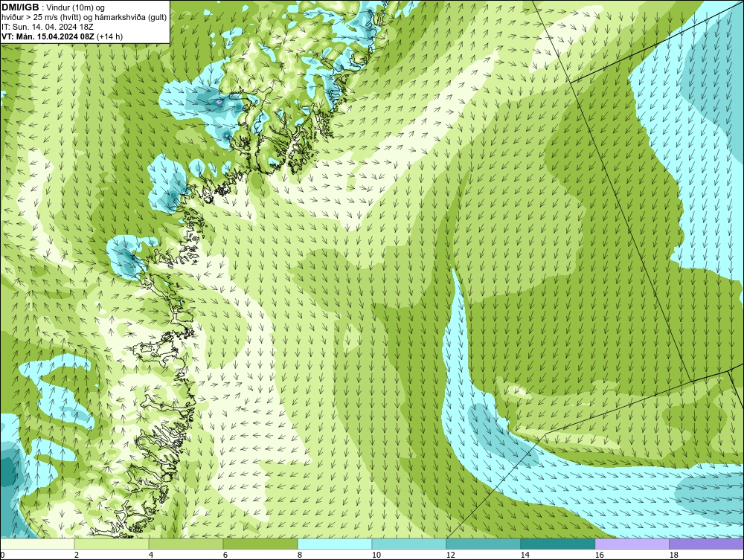This screenshot has height=560, width=744.
Task: Click the legend label '6'
Action: [x=225, y=555]
